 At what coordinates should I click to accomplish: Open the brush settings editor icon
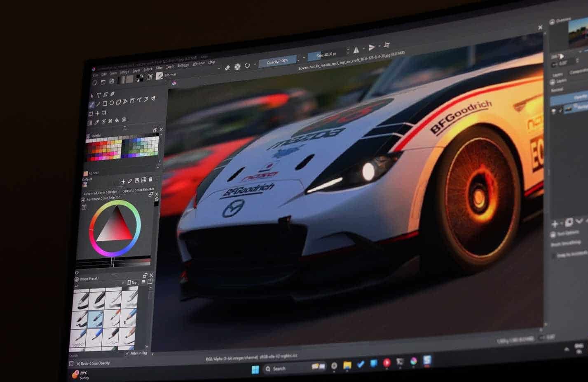pos(150,77)
